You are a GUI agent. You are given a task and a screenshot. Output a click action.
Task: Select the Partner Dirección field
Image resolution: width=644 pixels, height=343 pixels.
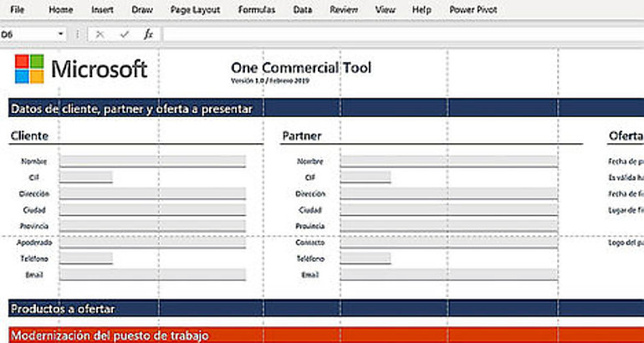tap(448, 193)
